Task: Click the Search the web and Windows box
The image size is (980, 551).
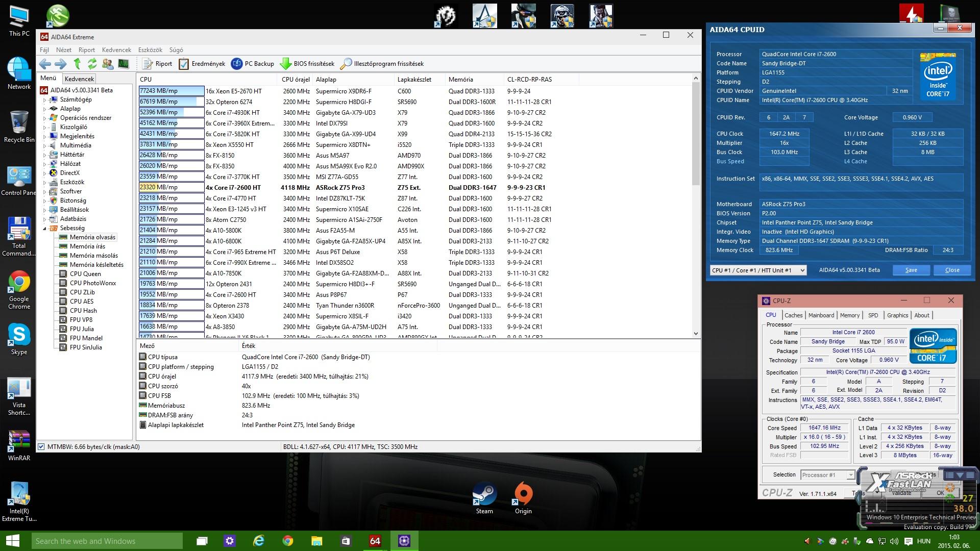Action: tap(107, 541)
